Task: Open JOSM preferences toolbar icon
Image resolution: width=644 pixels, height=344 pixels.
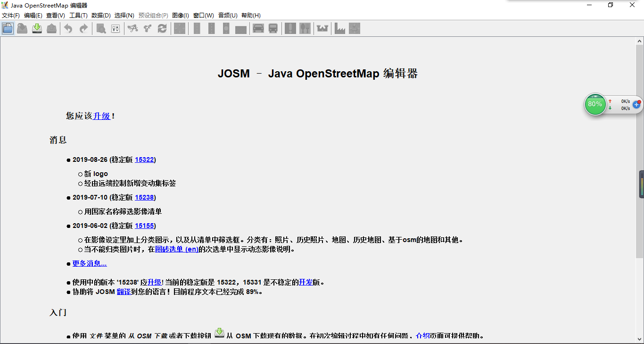Action: click(116, 28)
